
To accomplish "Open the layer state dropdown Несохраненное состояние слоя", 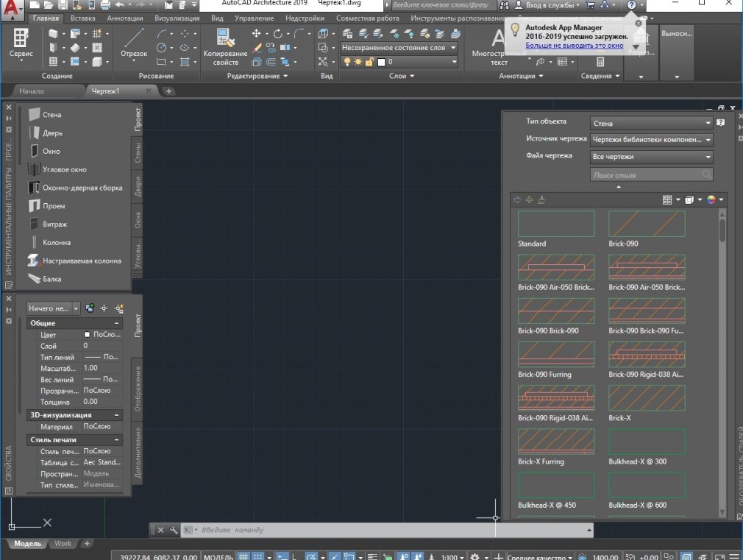I will point(399,48).
